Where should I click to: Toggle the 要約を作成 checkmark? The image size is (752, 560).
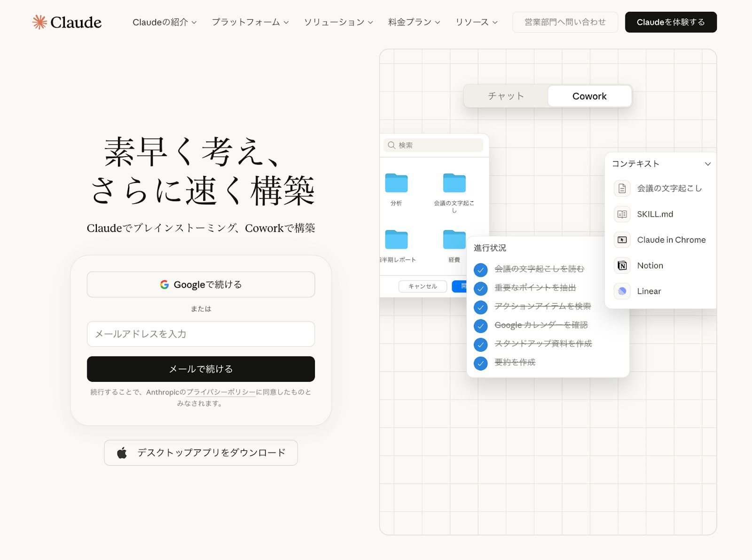480,363
